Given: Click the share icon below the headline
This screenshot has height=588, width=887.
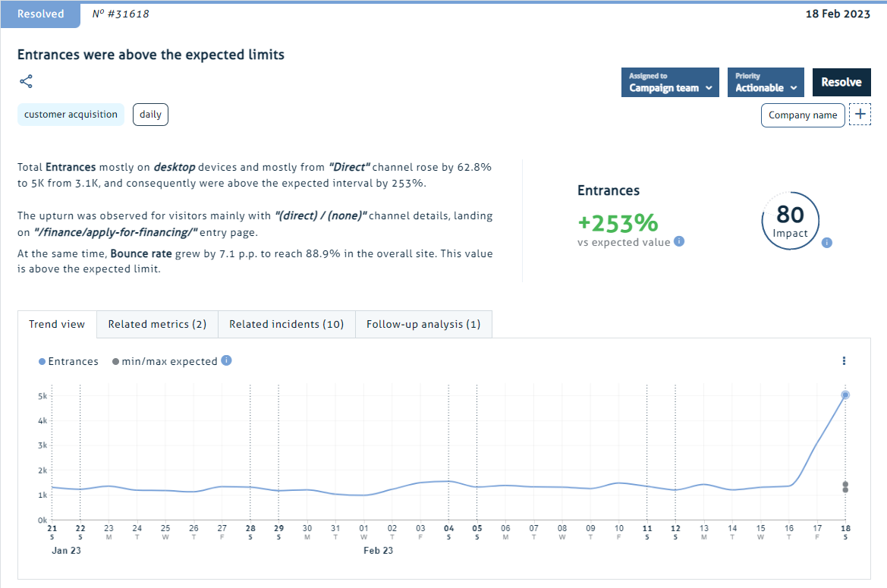Looking at the screenshot, I should pyautogui.click(x=26, y=81).
